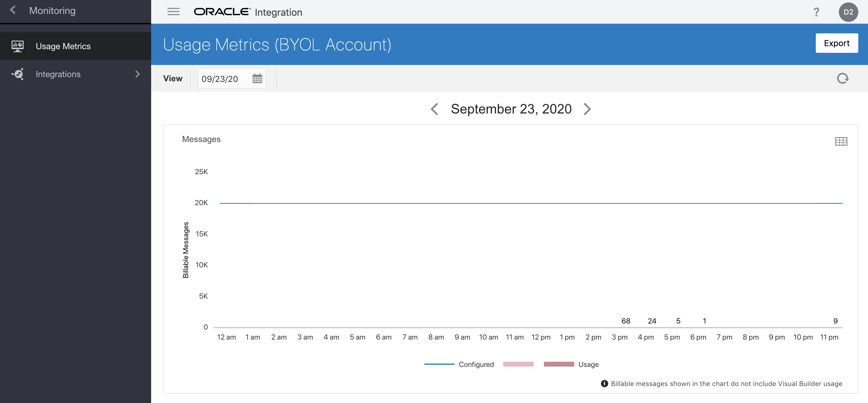The width and height of the screenshot is (868, 403).
Task: Select Usage Metrics in sidebar
Action: point(63,46)
